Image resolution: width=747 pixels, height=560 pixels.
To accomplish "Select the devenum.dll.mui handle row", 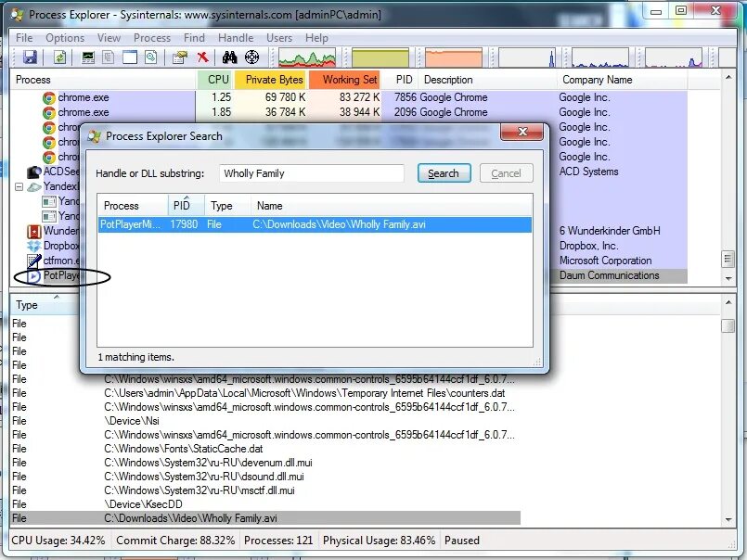I will 264,463.
